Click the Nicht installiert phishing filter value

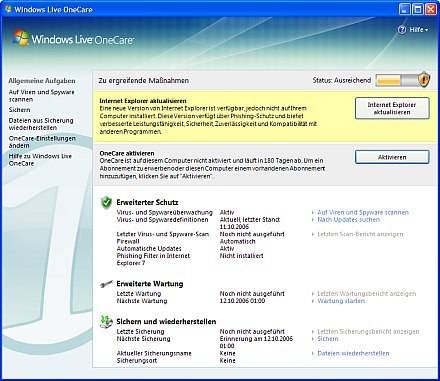[x=241, y=256]
